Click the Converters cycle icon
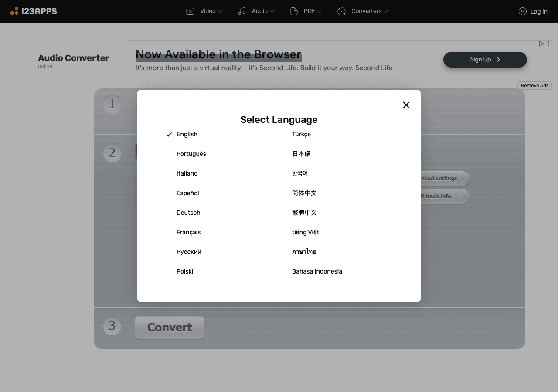Screen dimensions: 558x392 341,11
